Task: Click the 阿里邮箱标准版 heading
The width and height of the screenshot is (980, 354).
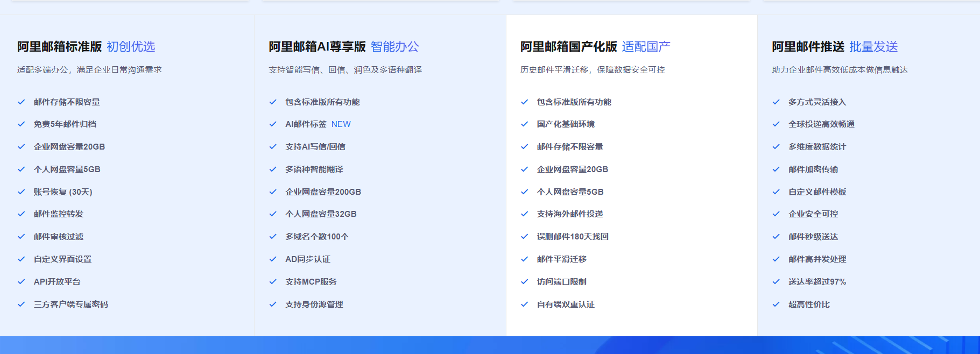Action: pyautogui.click(x=60, y=47)
